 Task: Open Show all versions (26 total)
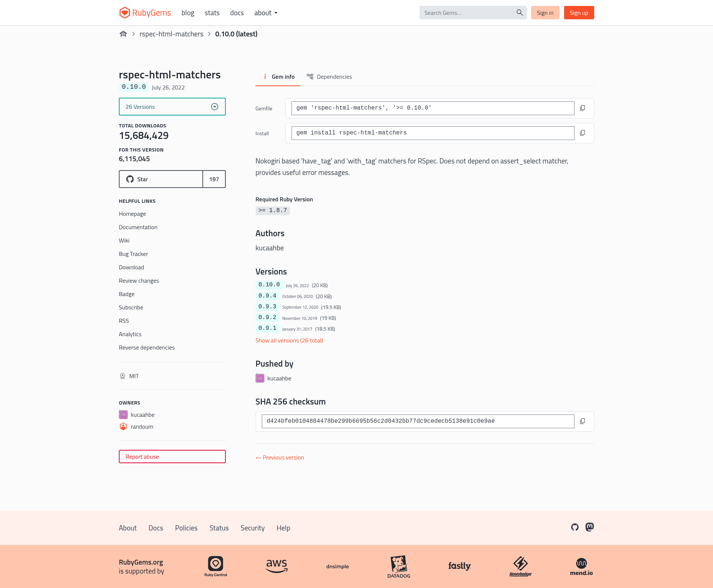[289, 340]
